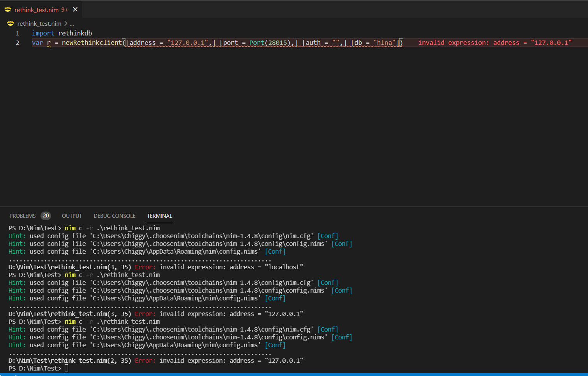Select the TERMINAL tab
Image resolution: width=588 pixels, height=376 pixels.
159,215
